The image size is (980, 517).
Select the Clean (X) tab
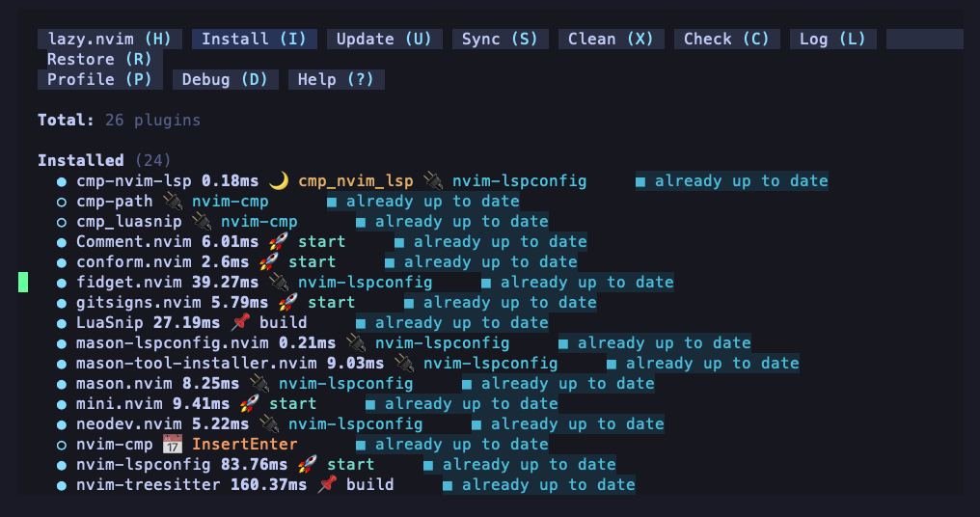tap(611, 39)
